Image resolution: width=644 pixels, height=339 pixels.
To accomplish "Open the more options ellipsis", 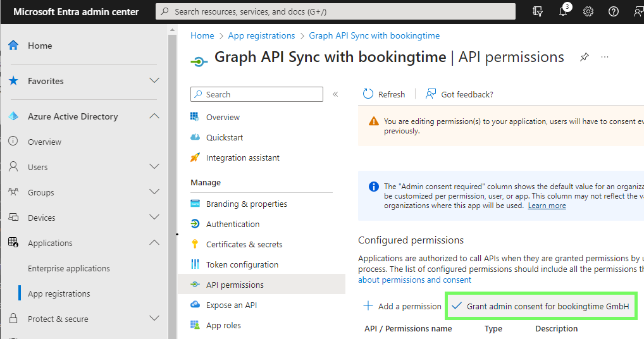I will tap(605, 57).
